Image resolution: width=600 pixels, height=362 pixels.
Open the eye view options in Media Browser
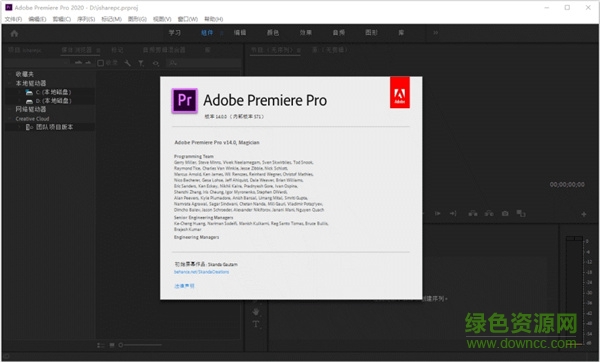click(156, 63)
